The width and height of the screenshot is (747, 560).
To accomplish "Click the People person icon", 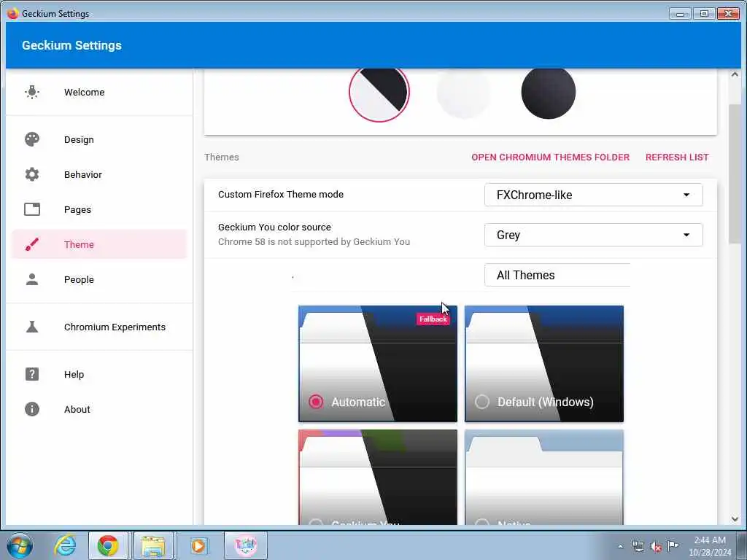I will pyautogui.click(x=32, y=279).
